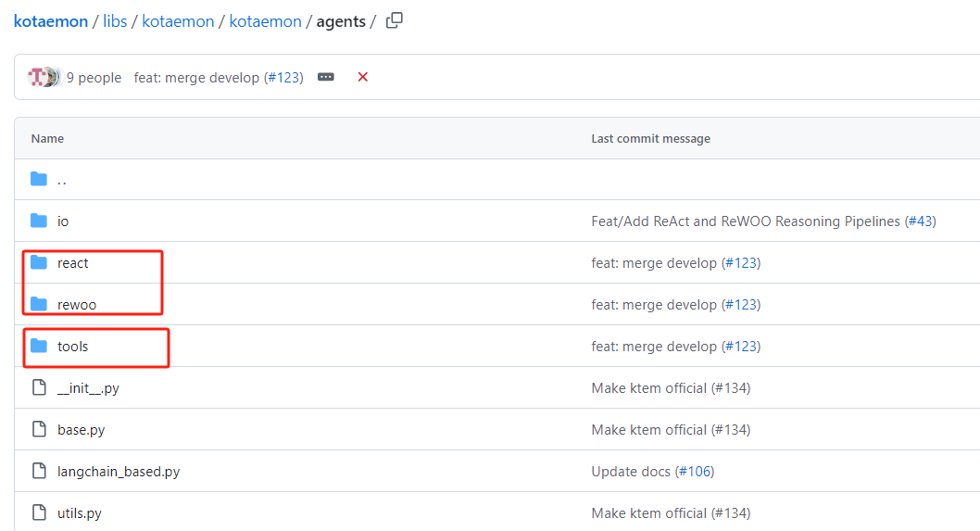Open the rewoo folder icon
The height and width of the screenshot is (531, 980).
pyautogui.click(x=39, y=304)
